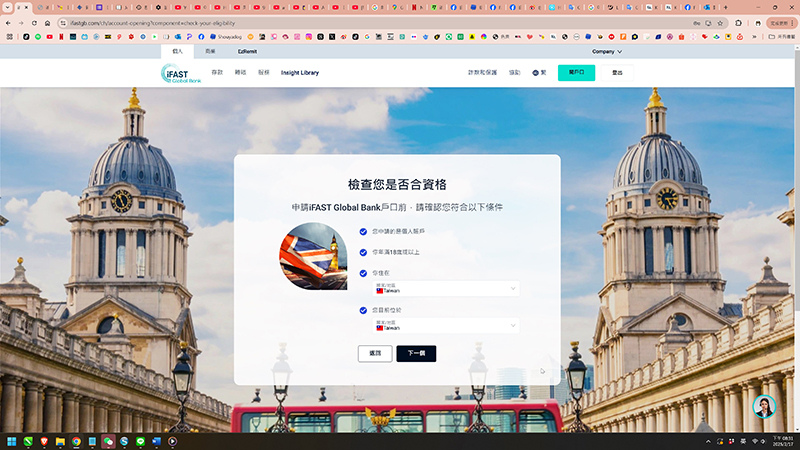Switch to the EzRemit tab
This screenshot has height=450, width=800.
247,52
